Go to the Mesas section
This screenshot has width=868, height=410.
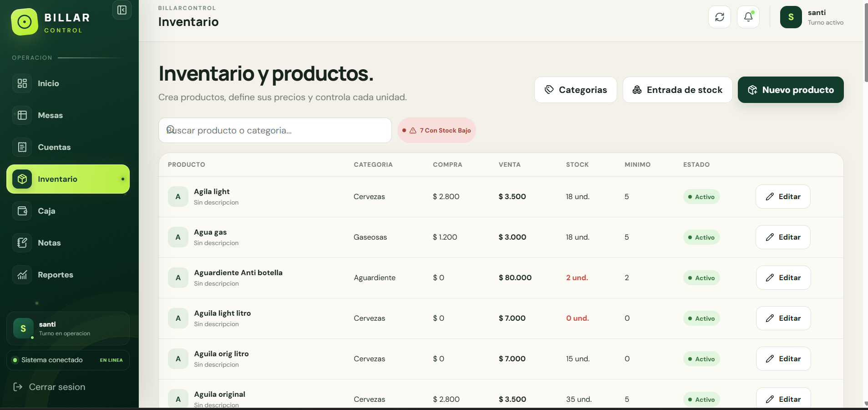click(68, 115)
